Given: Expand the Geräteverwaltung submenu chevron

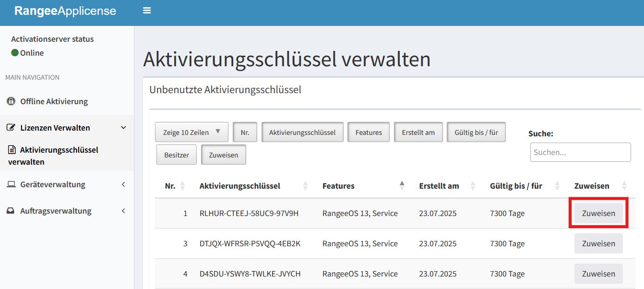Looking at the screenshot, I should click(123, 184).
